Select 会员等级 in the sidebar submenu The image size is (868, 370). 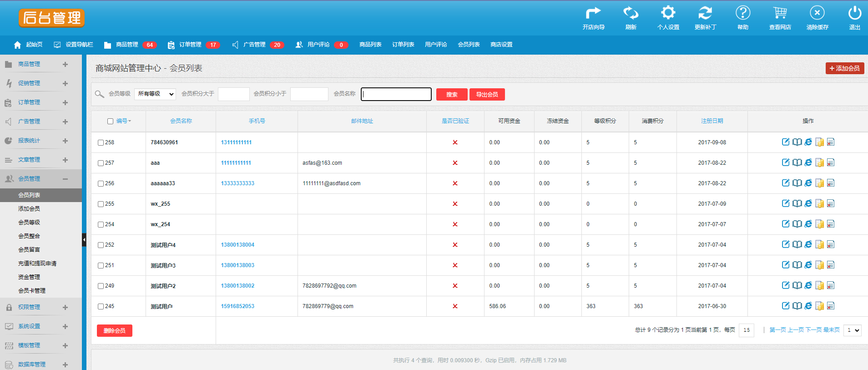pos(29,222)
